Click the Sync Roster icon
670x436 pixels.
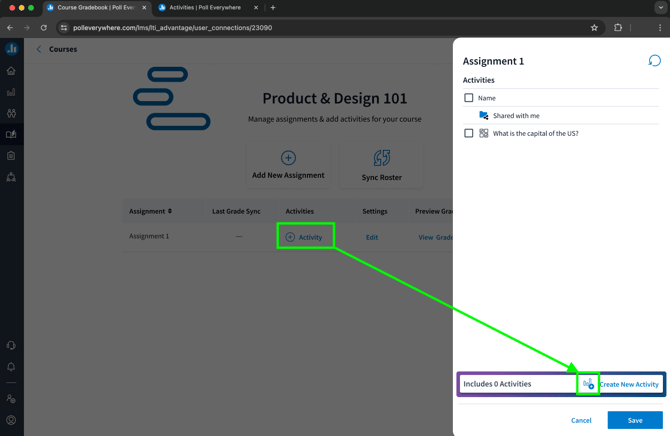382,158
